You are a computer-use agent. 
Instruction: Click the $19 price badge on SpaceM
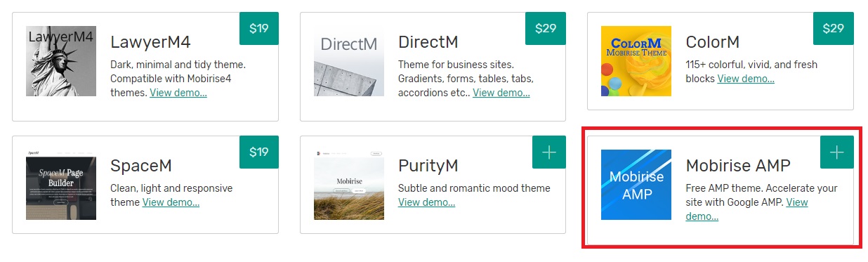click(x=258, y=152)
